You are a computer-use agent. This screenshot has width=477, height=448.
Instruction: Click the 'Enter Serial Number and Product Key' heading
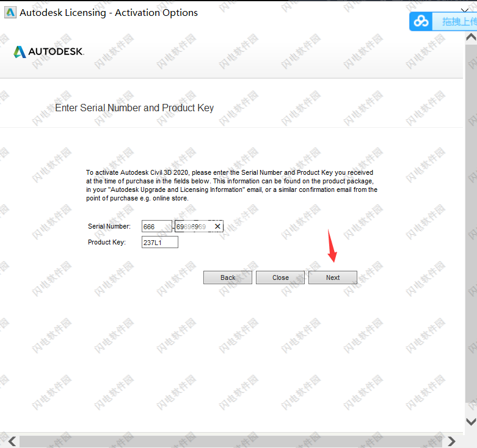(x=134, y=108)
